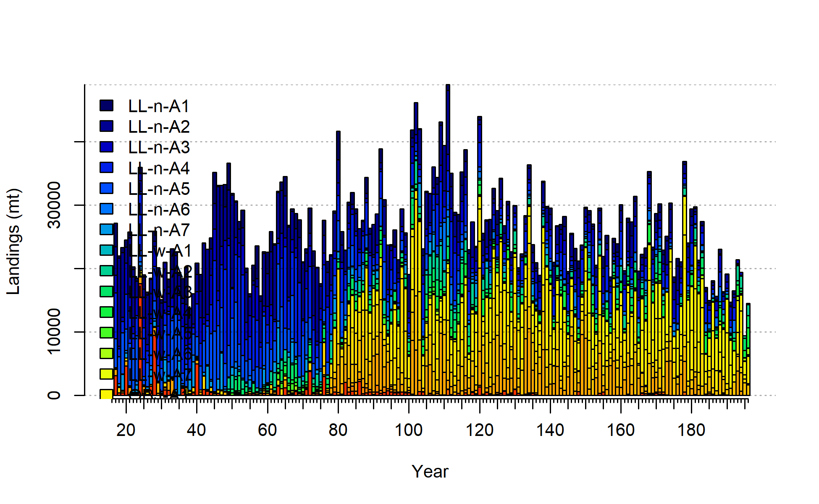
Task: Click the x-axis tick label 180
Action: click(x=692, y=430)
